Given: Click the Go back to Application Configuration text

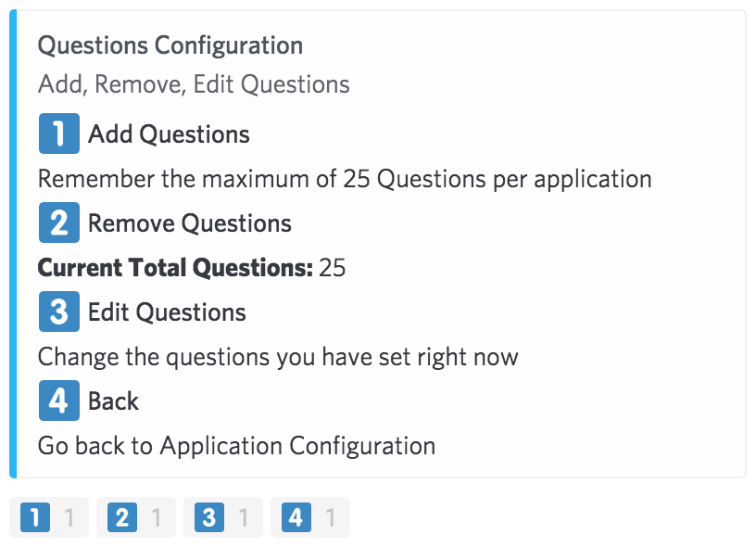Looking at the screenshot, I should coord(237,446).
